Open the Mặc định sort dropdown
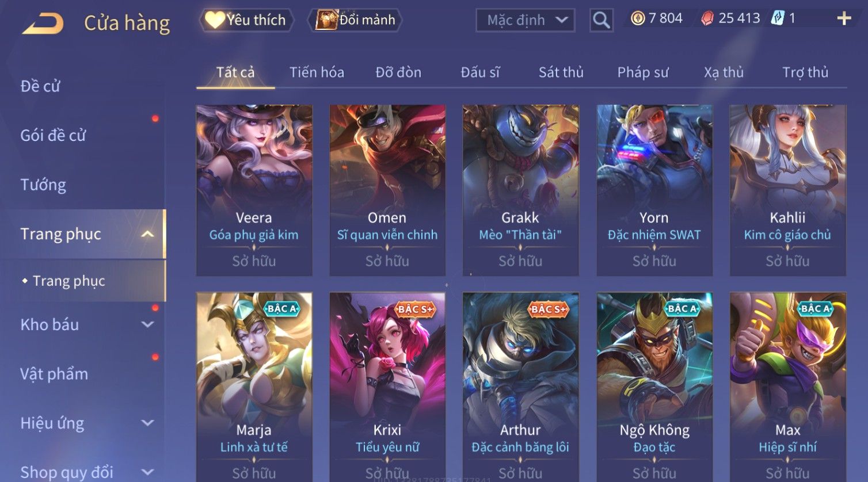The image size is (868, 482). [526, 20]
